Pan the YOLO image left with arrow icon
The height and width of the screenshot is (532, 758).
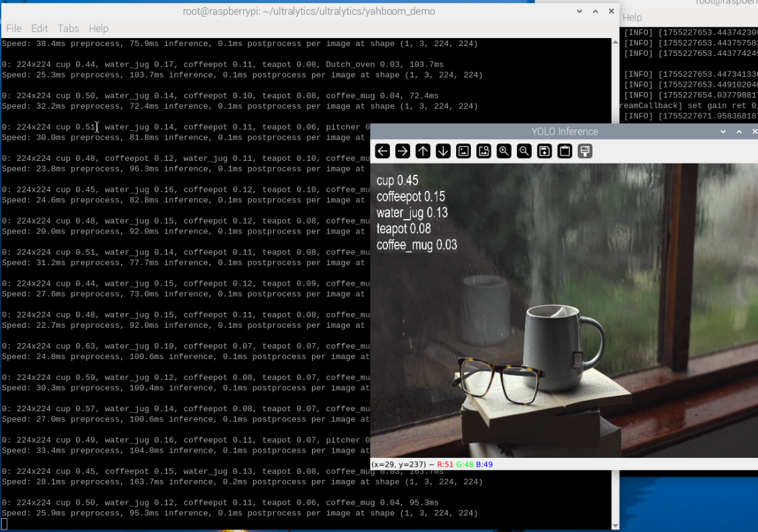click(383, 152)
